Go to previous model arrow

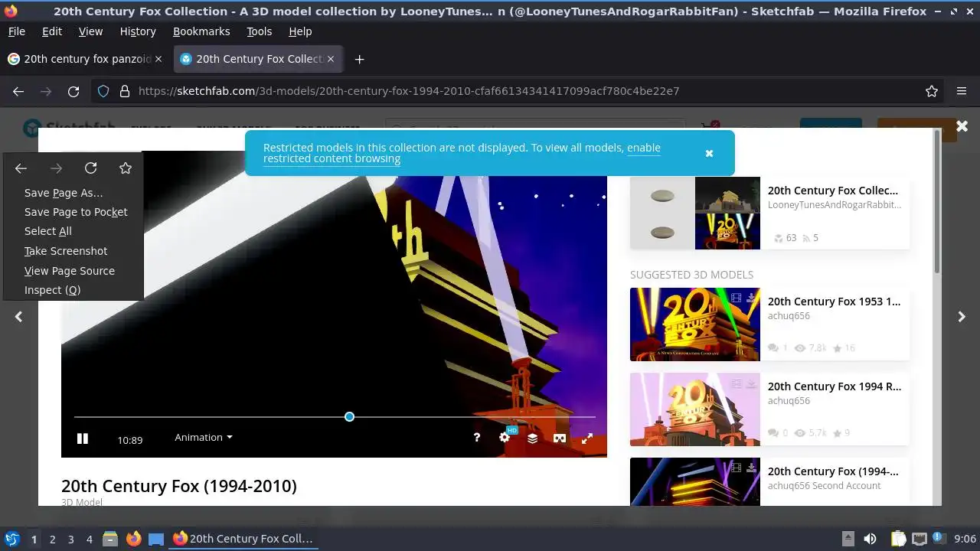click(18, 316)
